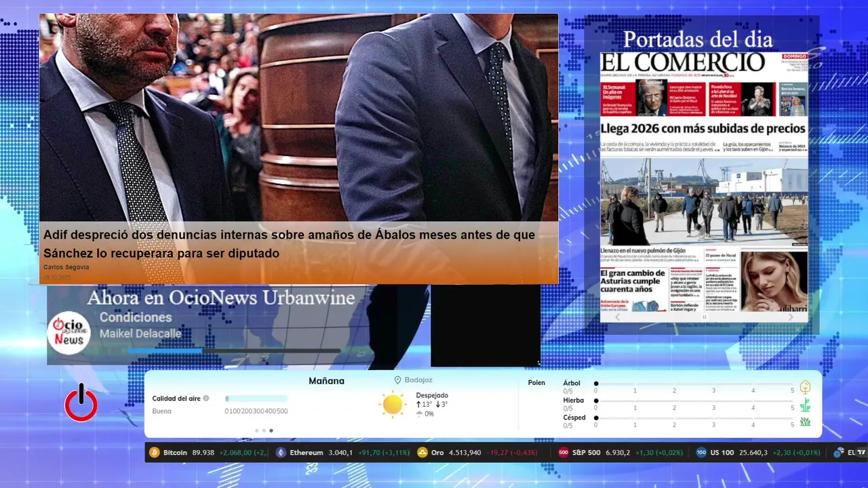Image resolution: width=868 pixels, height=488 pixels.
Task: Go to previous newspaper front page arrow
Action: (x=617, y=317)
